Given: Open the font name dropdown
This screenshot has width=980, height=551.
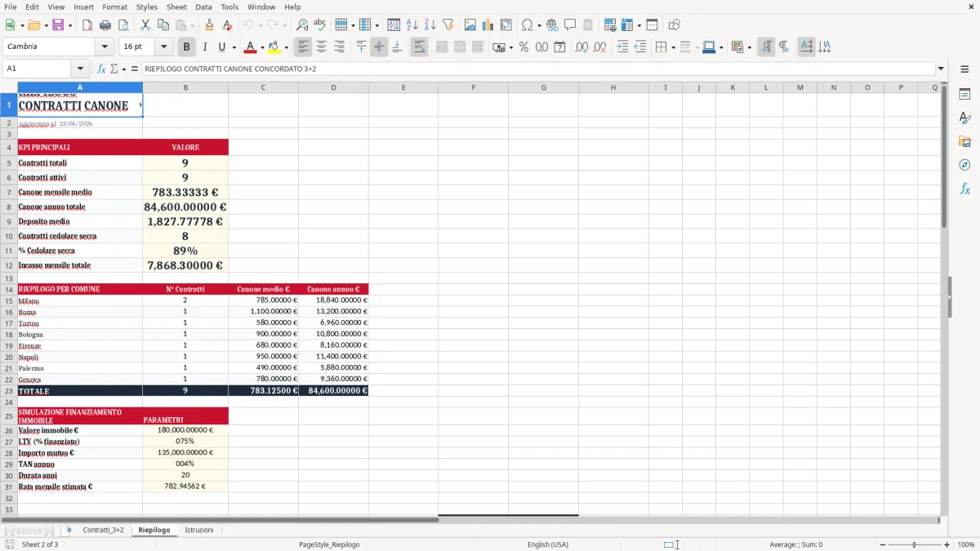Looking at the screenshot, I should (105, 47).
